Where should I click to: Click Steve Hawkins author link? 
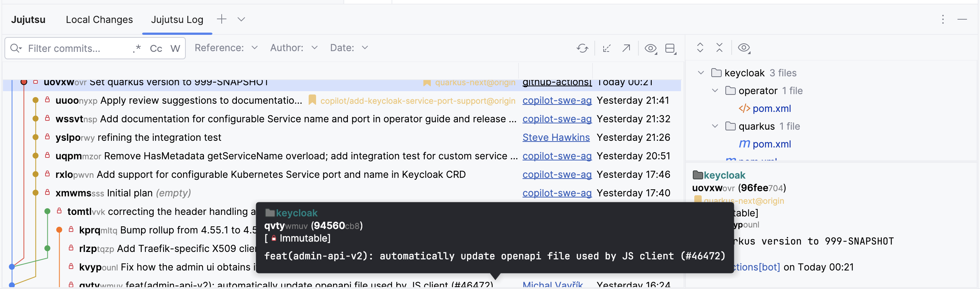(556, 137)
